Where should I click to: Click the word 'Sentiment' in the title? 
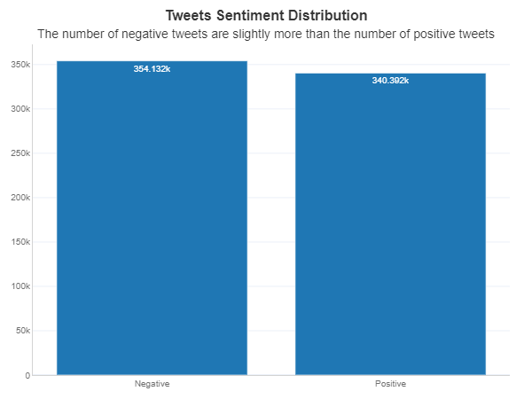(252, 16)
